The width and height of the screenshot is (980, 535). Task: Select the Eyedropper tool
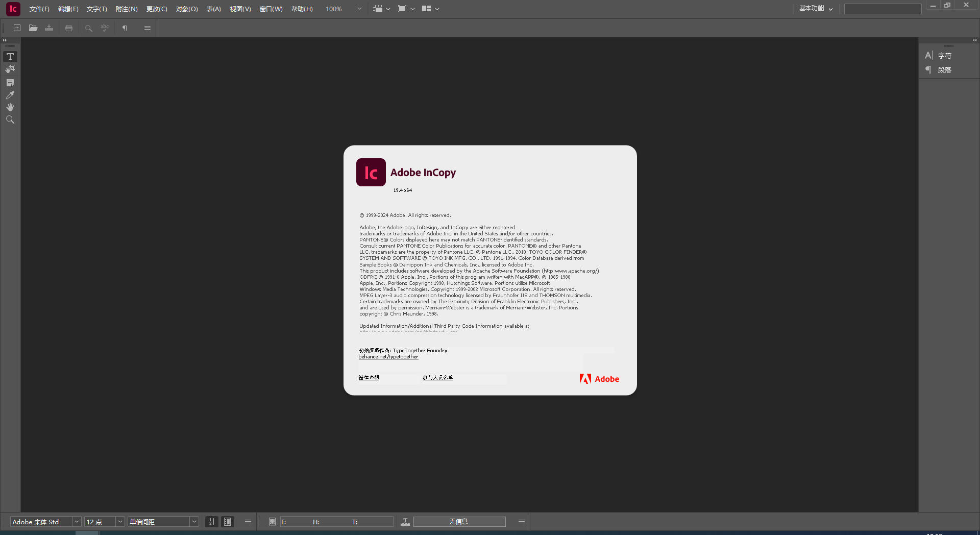click(x=10, y=95)
